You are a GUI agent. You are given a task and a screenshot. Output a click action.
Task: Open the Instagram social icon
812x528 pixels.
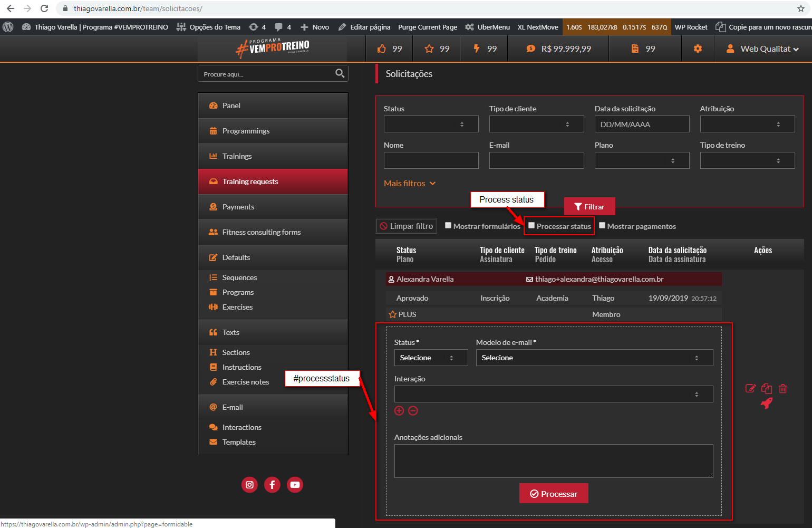249,485
